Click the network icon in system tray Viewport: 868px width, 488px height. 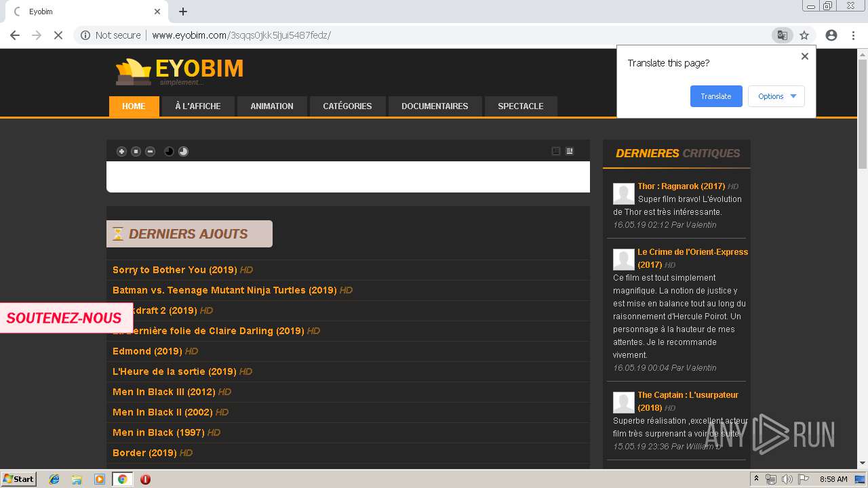tap(771, 479)
